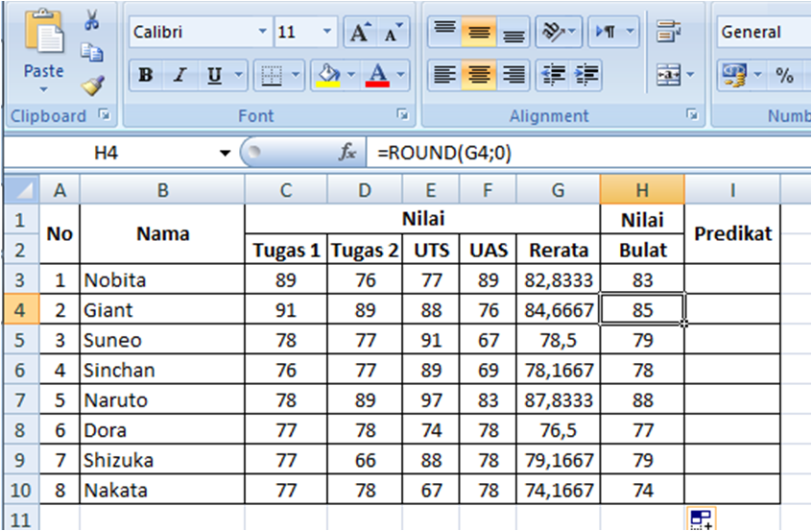Apply the red font color
The image size is (812, 531).
(x=377, y=75)
